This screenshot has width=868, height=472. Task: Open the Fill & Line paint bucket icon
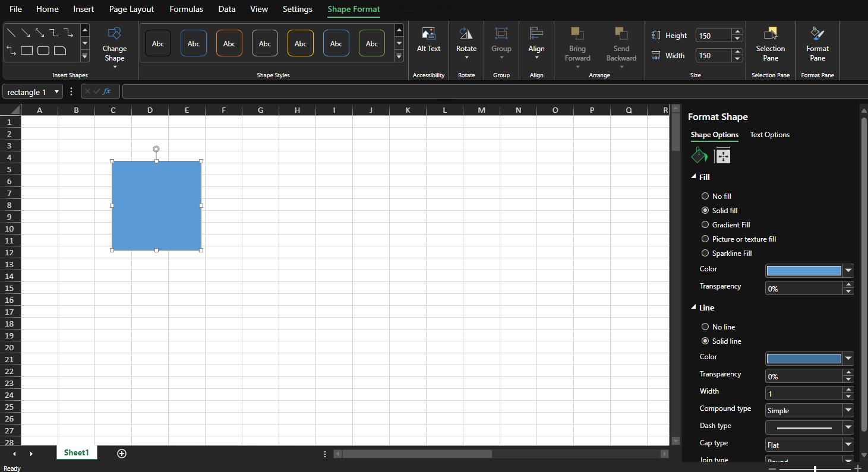pyautogui.click(x=699, y=156)
